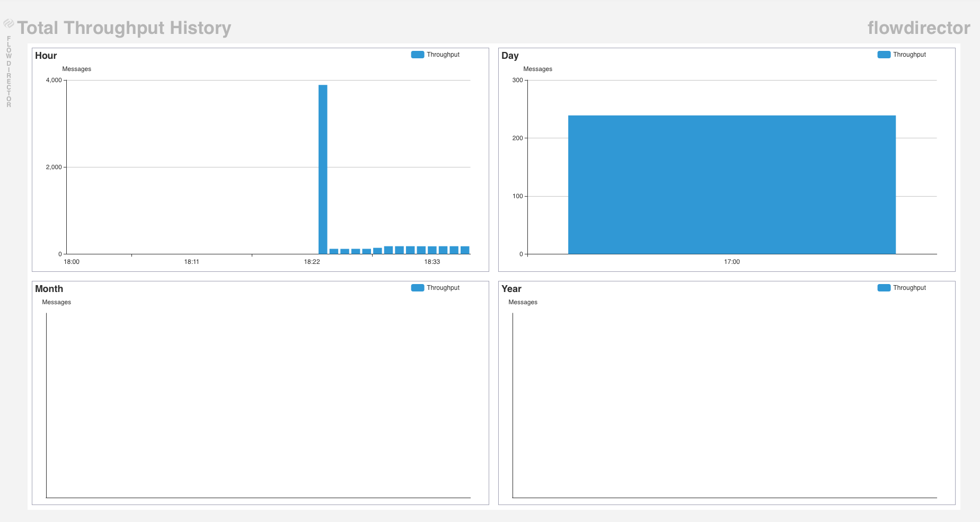
Task: Click the Month chart title
Action: tap(49, 289)
